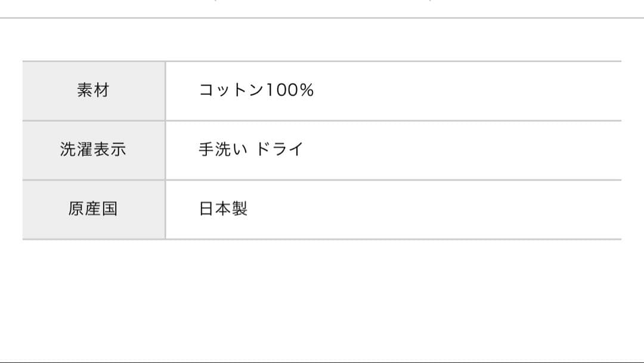The image size is (644, 363).
Task: Click the 100% figure in the material row
Action: pyautogui.click(x=290, y=91)
